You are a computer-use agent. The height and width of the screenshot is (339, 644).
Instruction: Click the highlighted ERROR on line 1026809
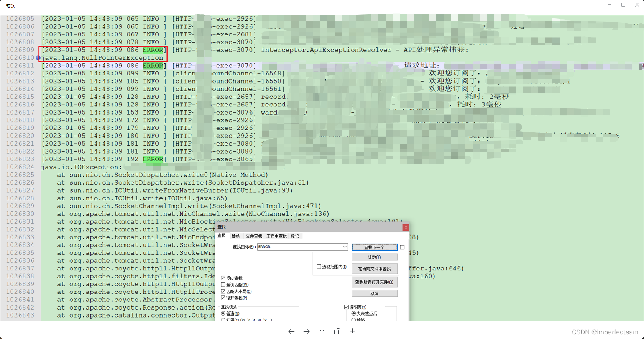pyautogui.click(x=153, y=50)
